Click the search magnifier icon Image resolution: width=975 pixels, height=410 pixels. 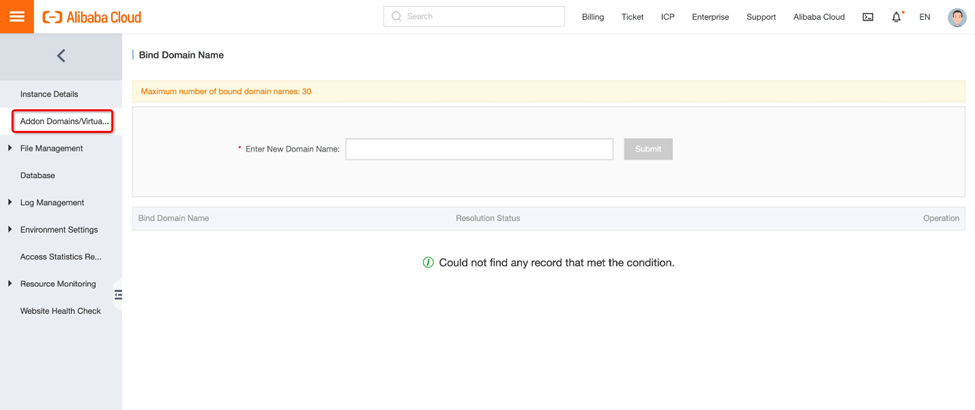point(397,17)
